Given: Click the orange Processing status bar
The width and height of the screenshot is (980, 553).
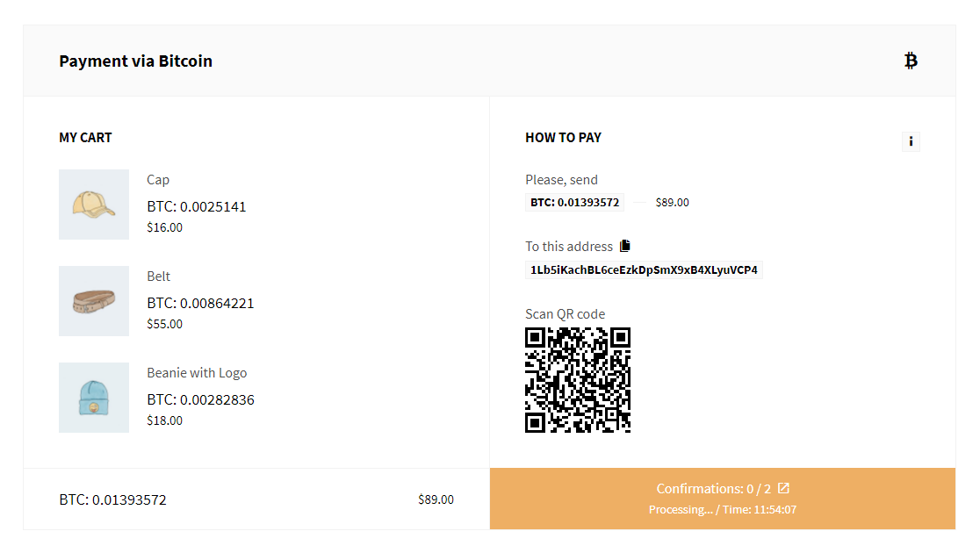Looking at the screenshot, I should (x=723, y=499).
